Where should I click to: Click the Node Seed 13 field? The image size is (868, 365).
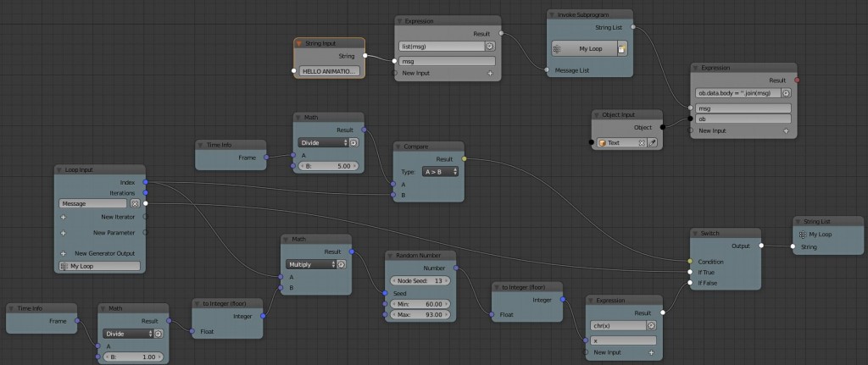(420, 280)
